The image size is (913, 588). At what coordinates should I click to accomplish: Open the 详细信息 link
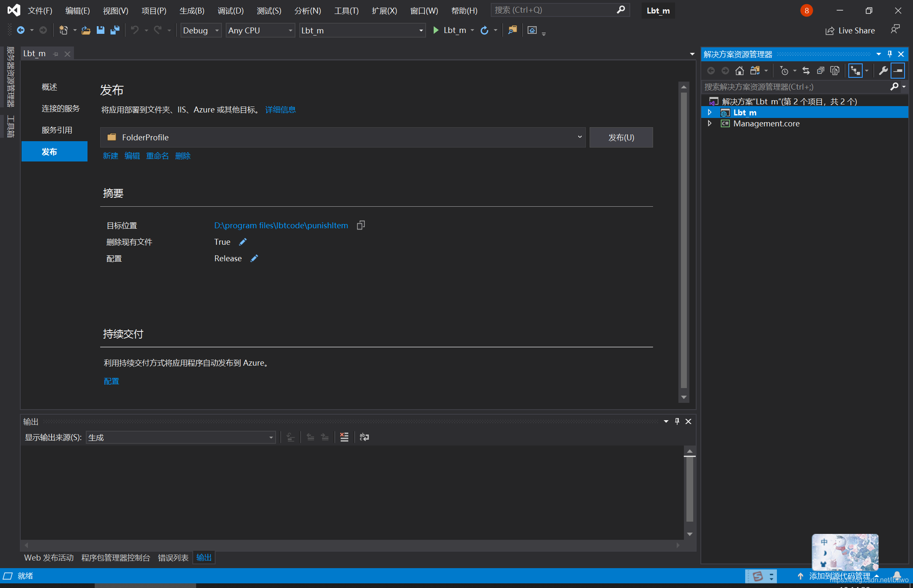[x=280, y=110]
